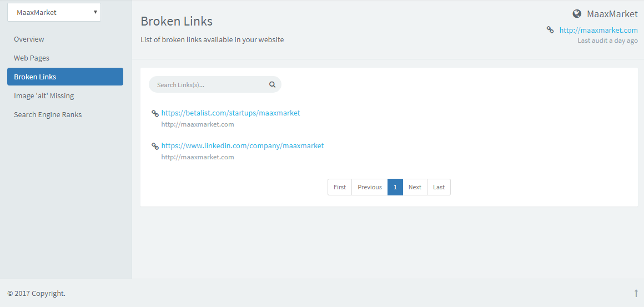
Task: Click source URL under betalist link
Action: pyautogui.click(x=198, y=124)
